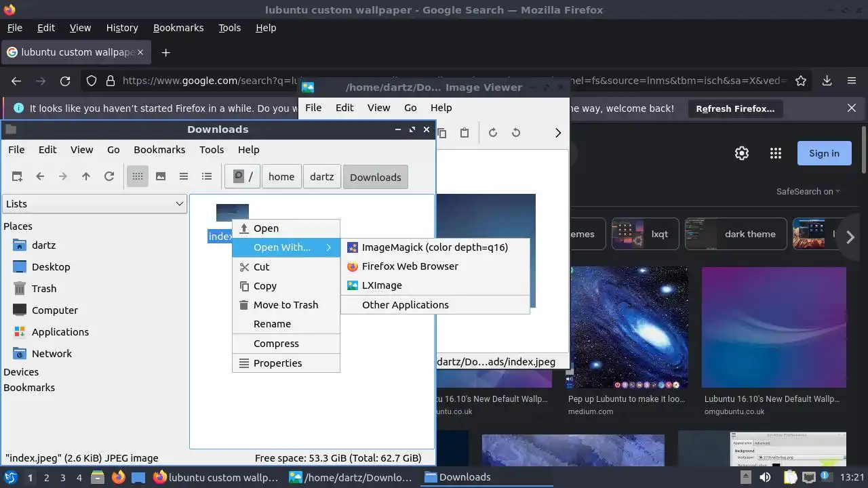Open the Lists side pane dropdown
868x488 pixels.
click(94, 203)
